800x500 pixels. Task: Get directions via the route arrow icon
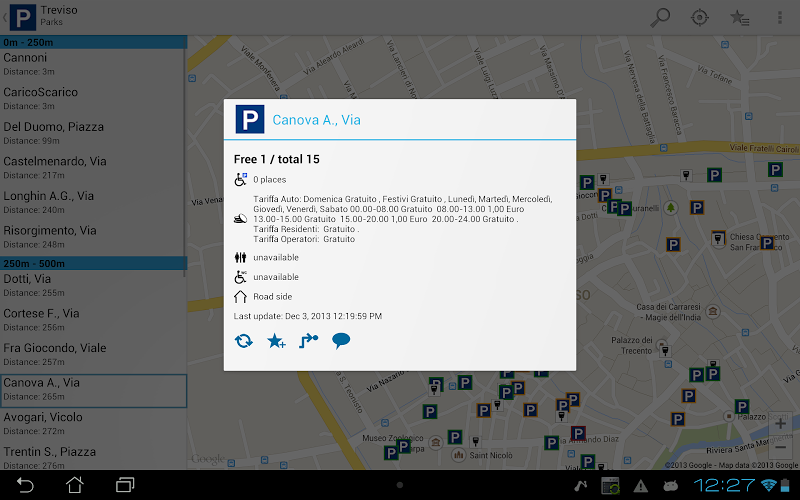(309, 340)
